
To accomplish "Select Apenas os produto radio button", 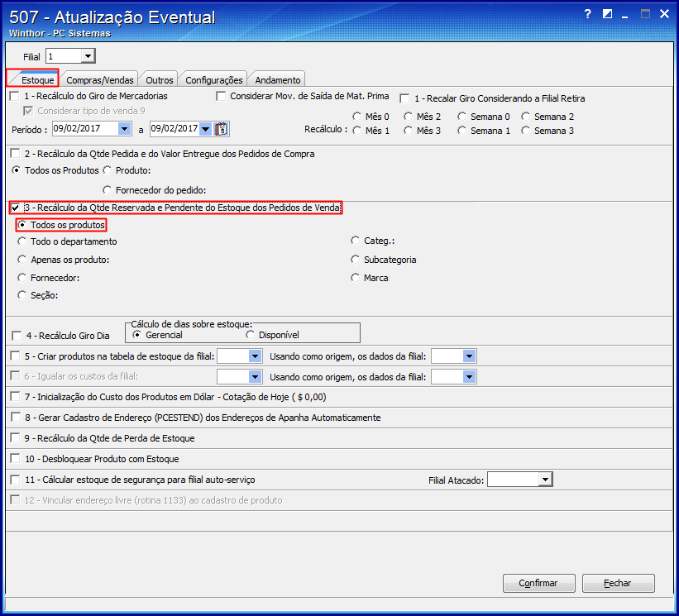I will (22, 260).
